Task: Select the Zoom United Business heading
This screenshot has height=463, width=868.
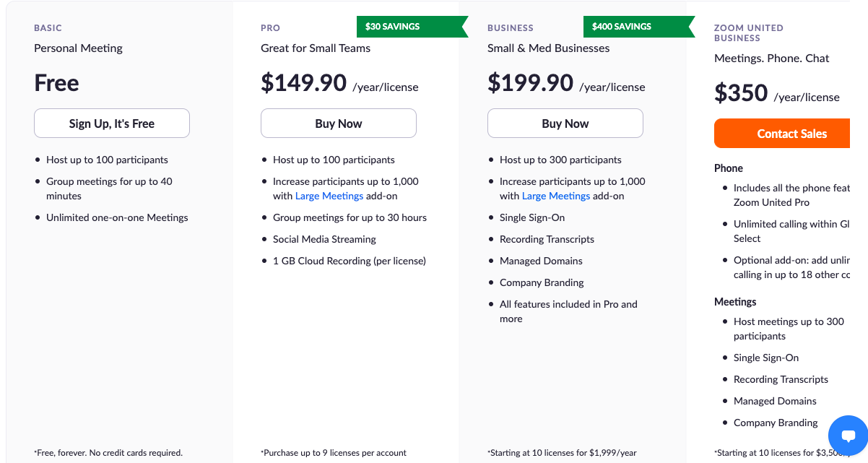Action: click(x=748, y=33)
